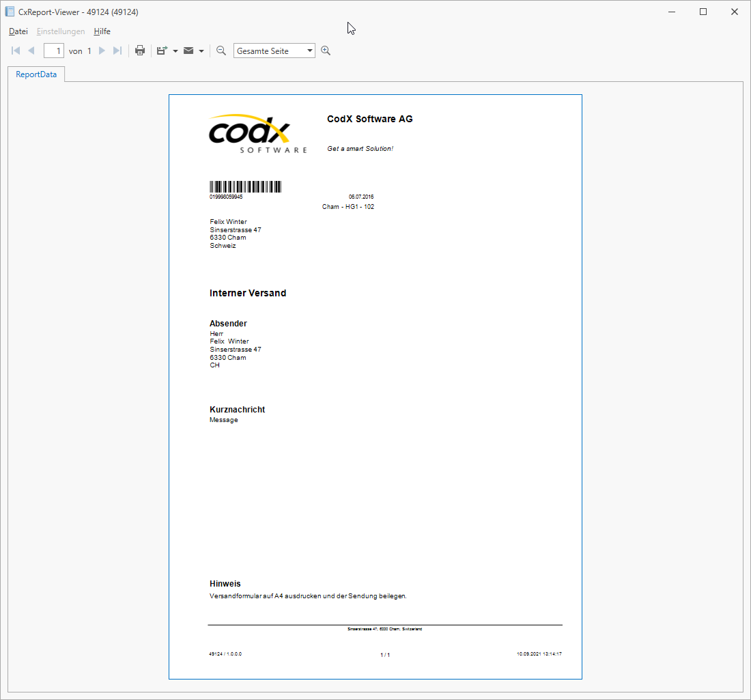Jump to the last page icon

pos(117,50)
